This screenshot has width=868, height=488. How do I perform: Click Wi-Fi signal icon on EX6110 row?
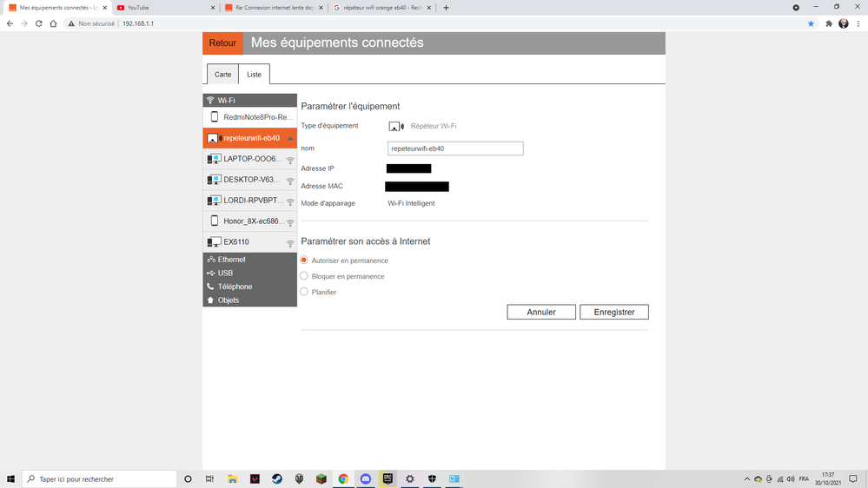click(290, 243)
